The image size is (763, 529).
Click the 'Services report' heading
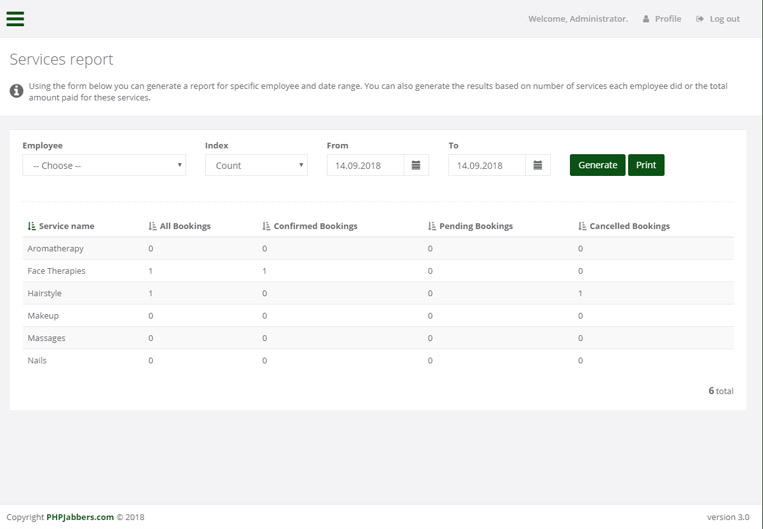[x=61, y=59]
